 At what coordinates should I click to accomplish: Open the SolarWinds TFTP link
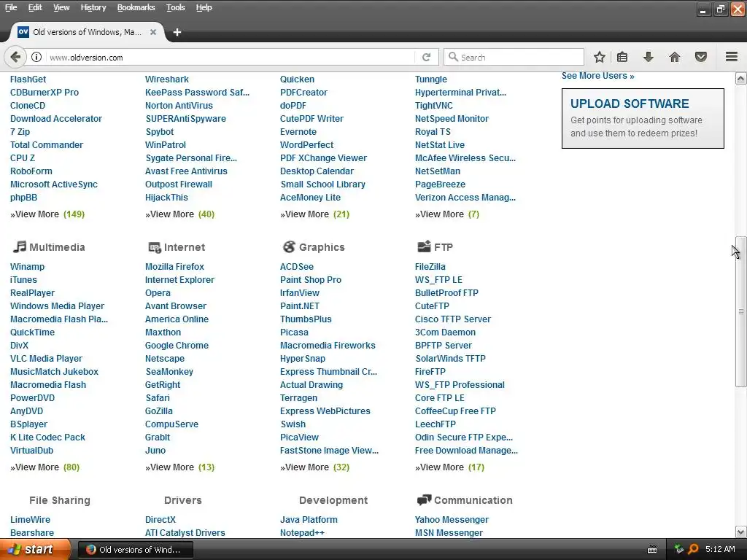click(450, 359)
